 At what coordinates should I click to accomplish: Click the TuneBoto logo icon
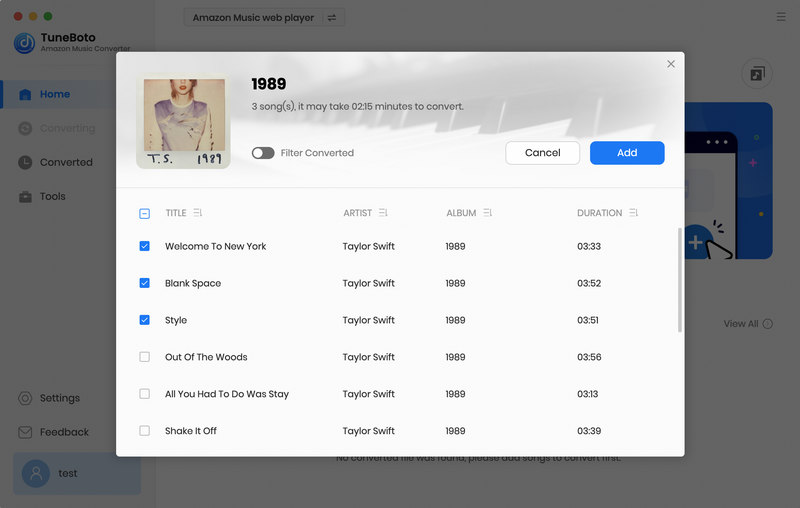(x=24, y=43)
